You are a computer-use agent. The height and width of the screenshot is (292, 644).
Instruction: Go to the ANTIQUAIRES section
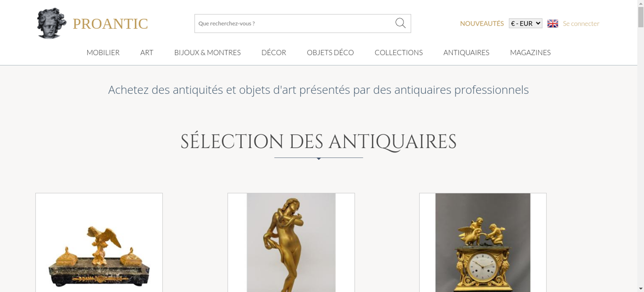466,52
